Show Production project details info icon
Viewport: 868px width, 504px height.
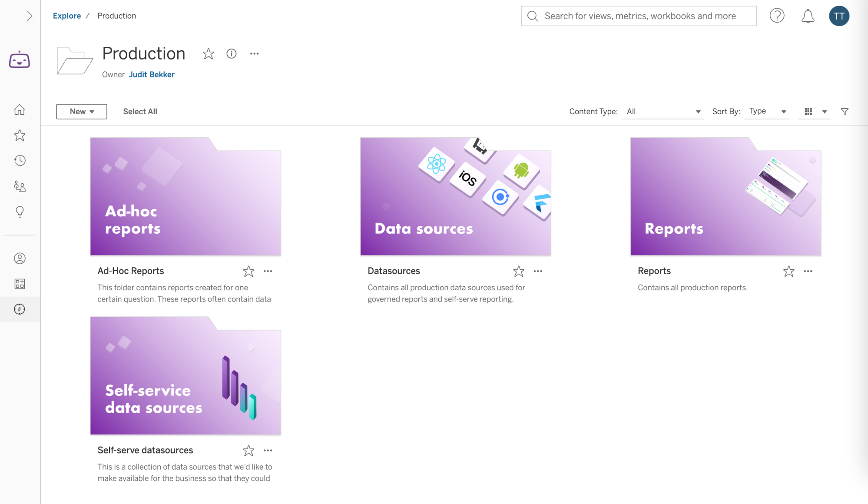[x=232, y=54]
